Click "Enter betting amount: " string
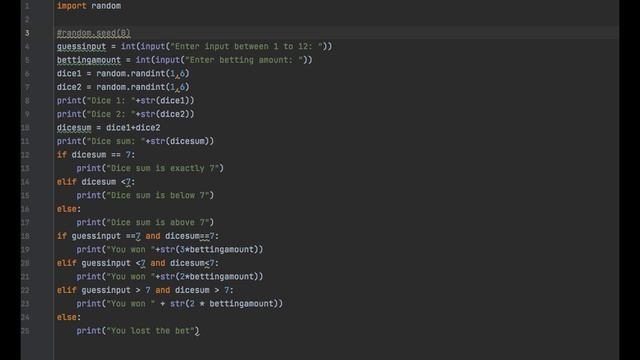This screenshot has height=360, width=640. 244,60
